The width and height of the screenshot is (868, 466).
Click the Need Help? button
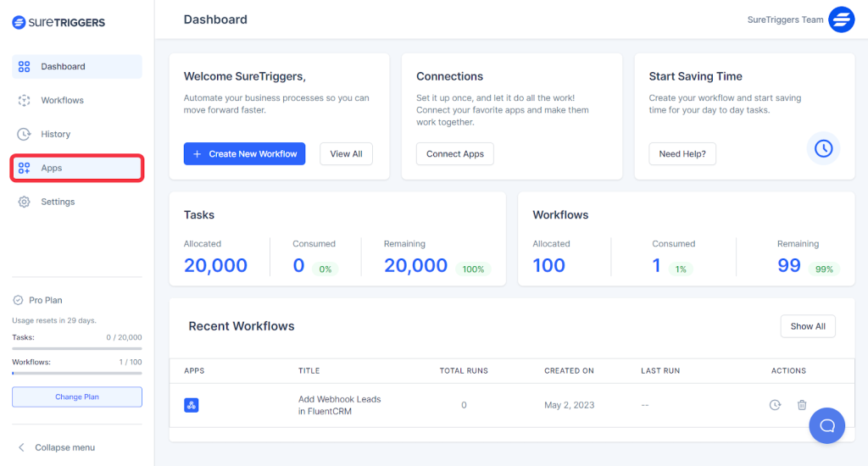pos(682,153)
